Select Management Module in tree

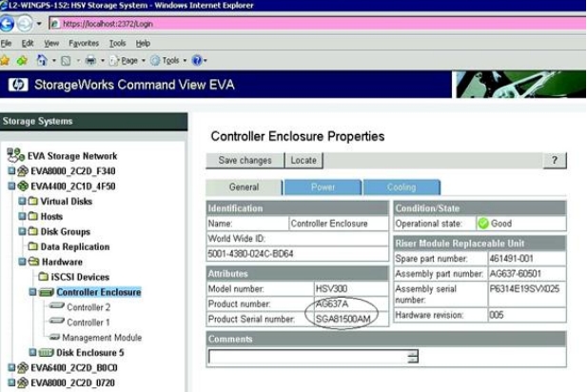[x=102, y=338]
